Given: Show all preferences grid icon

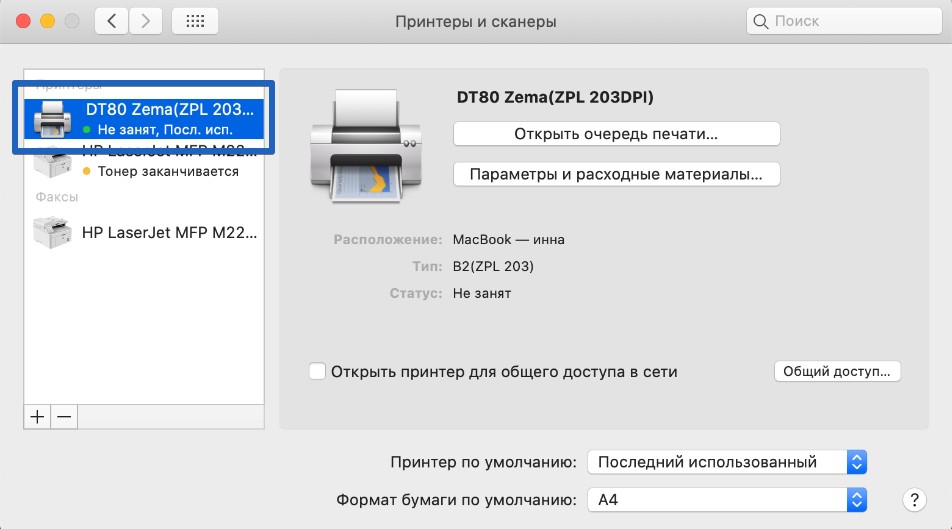Looking at the screenshot, I should (195, 21).
